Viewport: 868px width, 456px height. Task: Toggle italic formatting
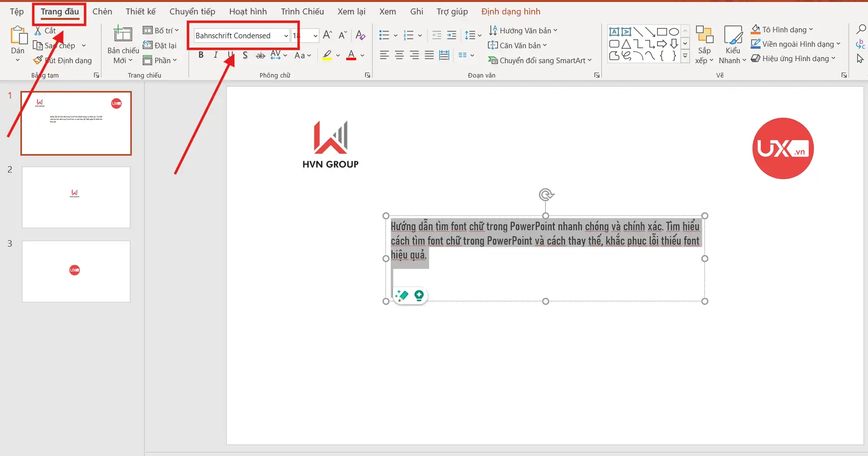tap(215, 55)
